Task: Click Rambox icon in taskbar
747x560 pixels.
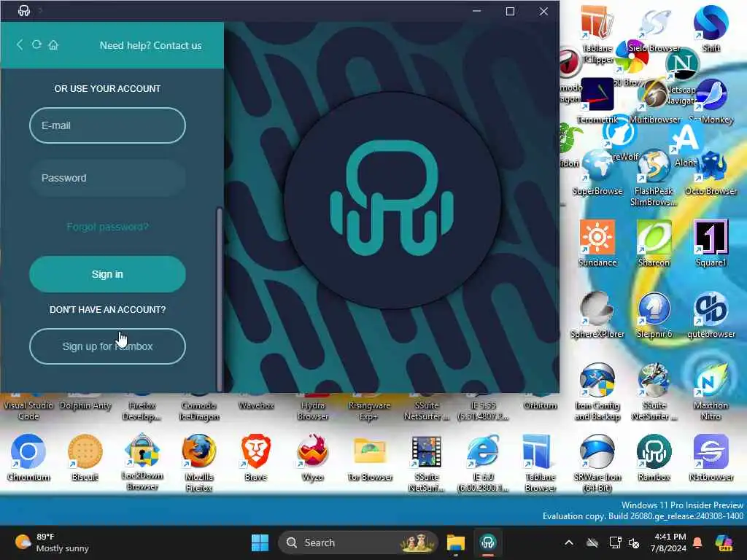Action: click(x=488, y=542)
